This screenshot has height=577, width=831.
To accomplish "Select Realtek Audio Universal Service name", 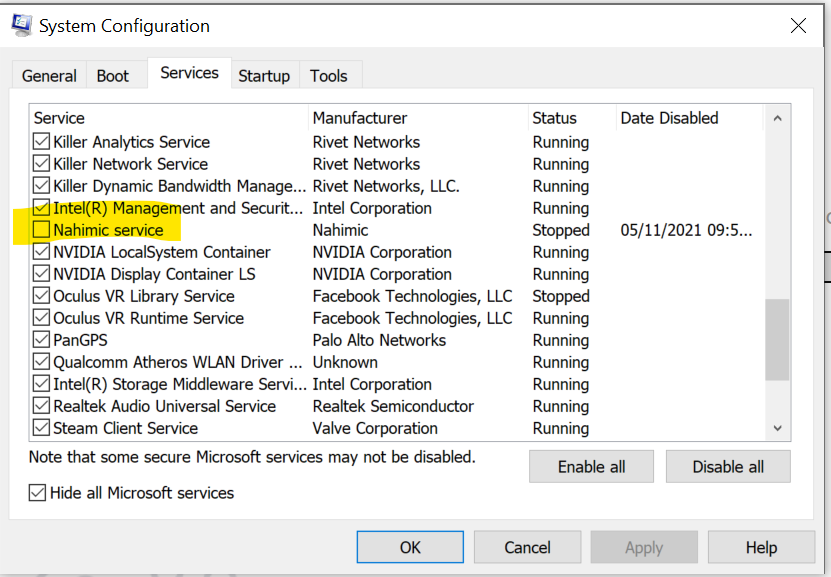I will (164, 406).
